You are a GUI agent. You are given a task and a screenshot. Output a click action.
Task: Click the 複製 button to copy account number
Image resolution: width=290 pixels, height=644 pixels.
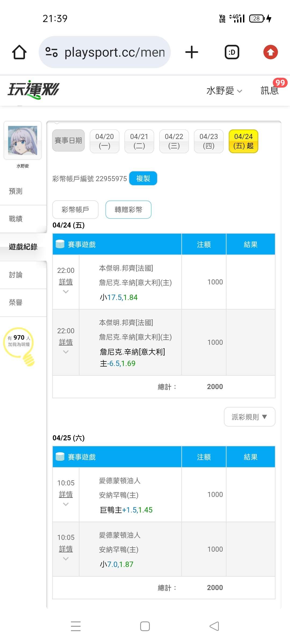coord(143,178)
